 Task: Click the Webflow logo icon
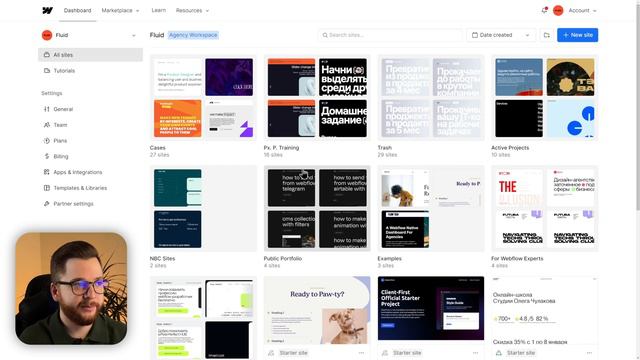[x=48, y=11]
